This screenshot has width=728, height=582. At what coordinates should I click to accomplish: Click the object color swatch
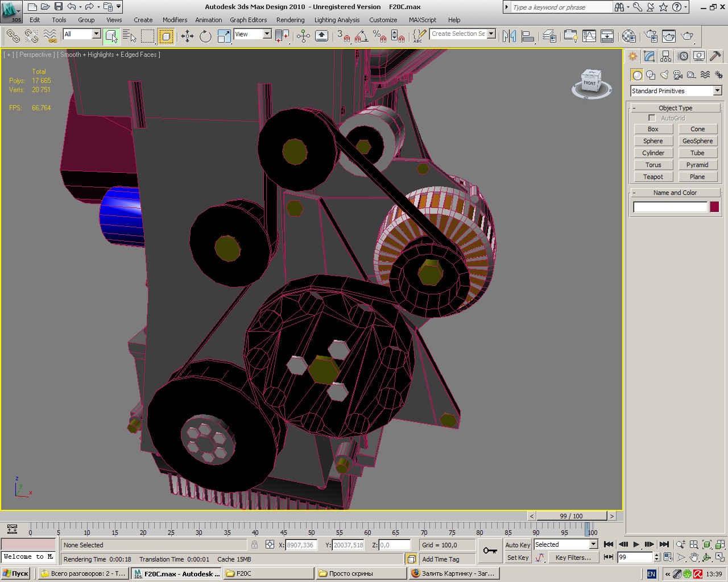click(x=714, y=207)
